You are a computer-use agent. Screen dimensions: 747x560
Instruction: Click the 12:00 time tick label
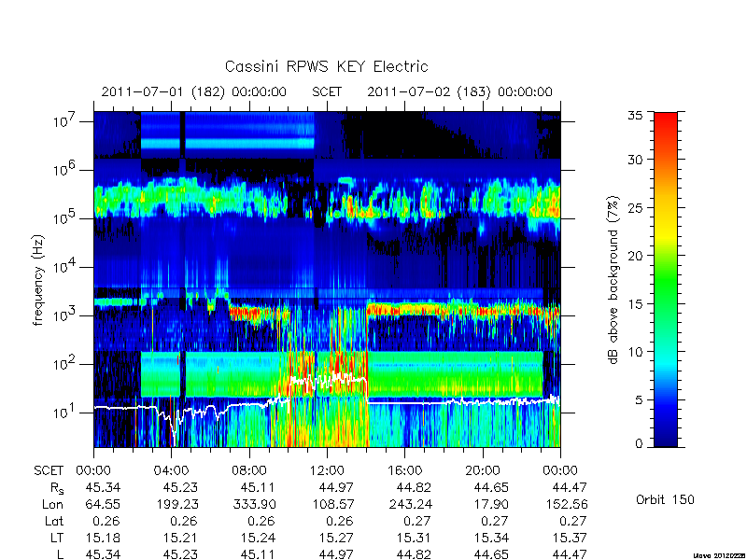327,470
